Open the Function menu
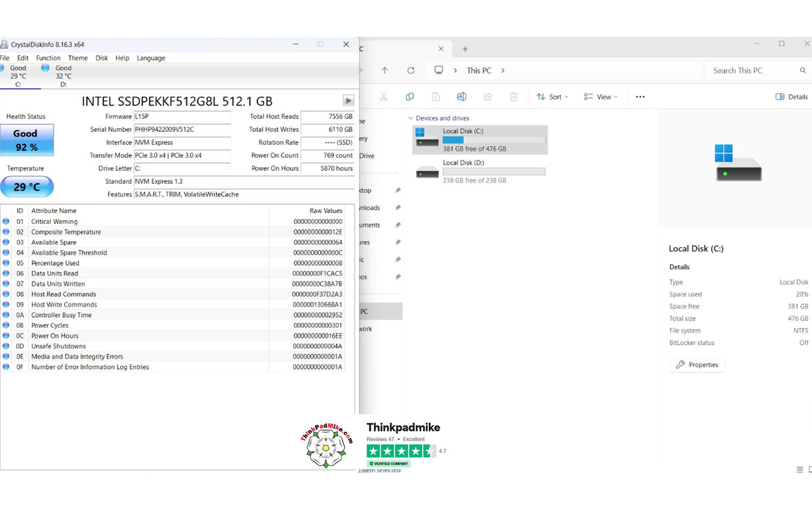 click(x=48, y=58)
